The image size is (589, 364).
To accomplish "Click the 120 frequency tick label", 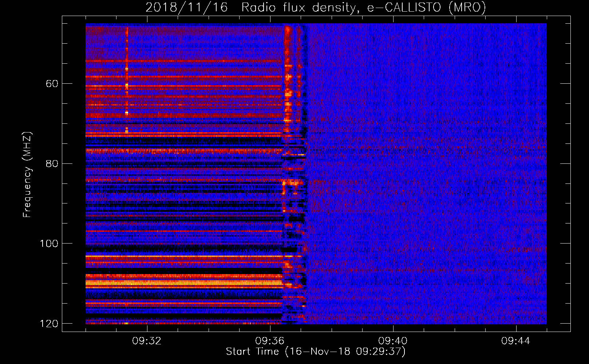I will (49, 324).
